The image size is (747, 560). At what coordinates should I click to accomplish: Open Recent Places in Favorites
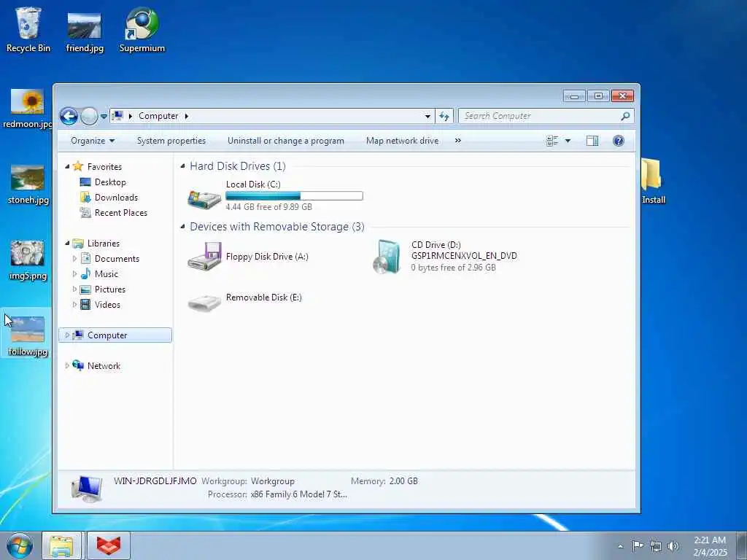(x=121, y=212)
